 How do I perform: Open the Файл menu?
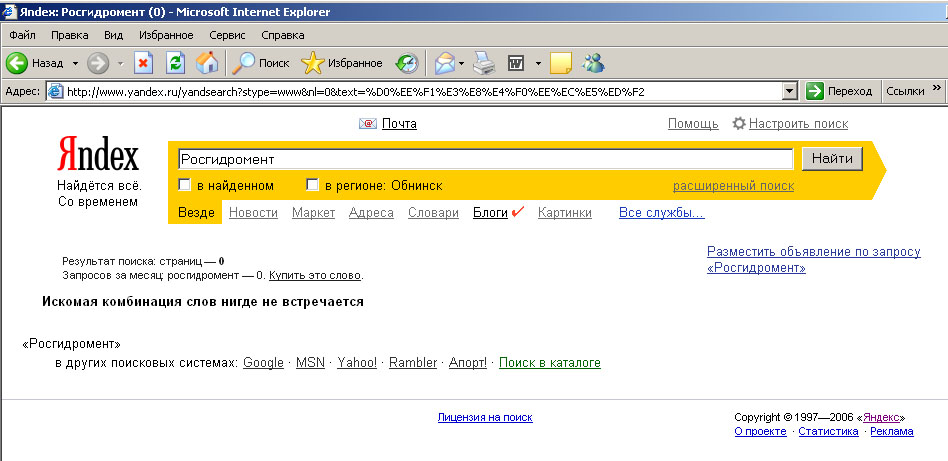22,35
